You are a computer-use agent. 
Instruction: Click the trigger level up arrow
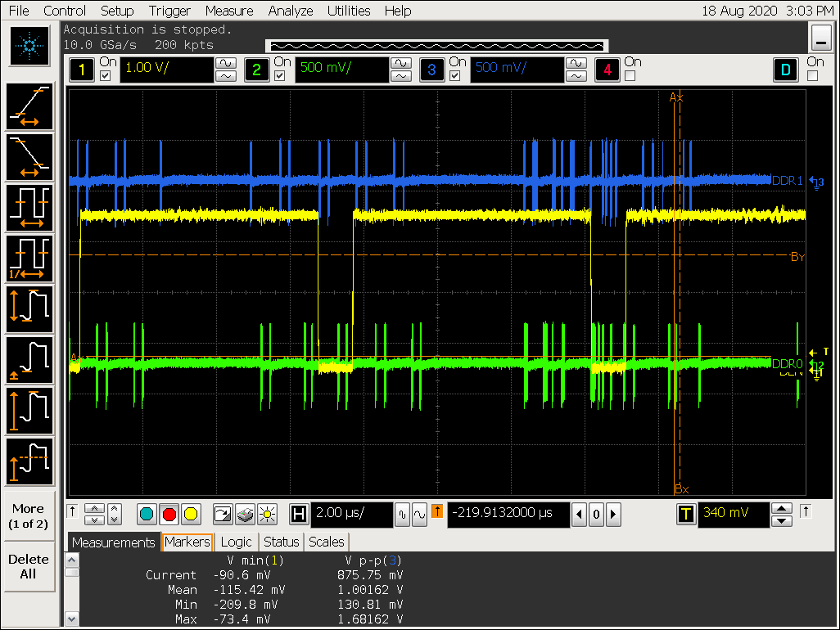(x=782, y=508)
